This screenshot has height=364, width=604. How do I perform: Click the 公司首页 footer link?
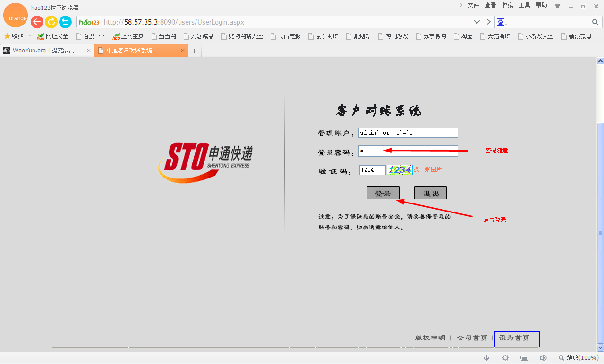[x=472, y=338]
